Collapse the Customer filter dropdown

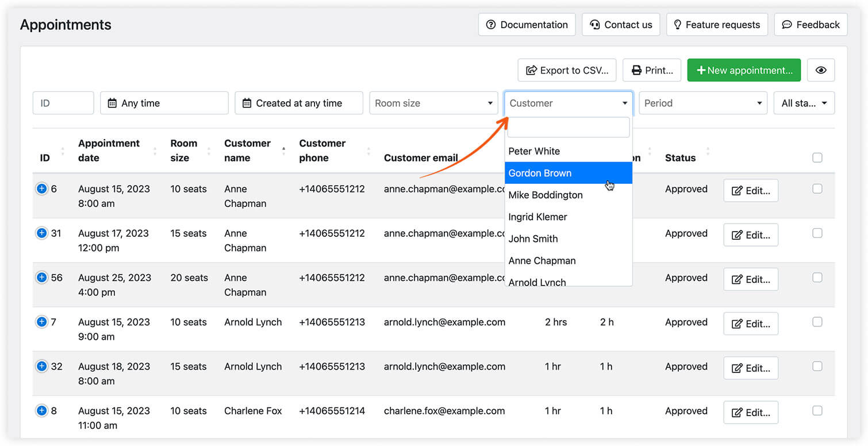coord(569,103)
